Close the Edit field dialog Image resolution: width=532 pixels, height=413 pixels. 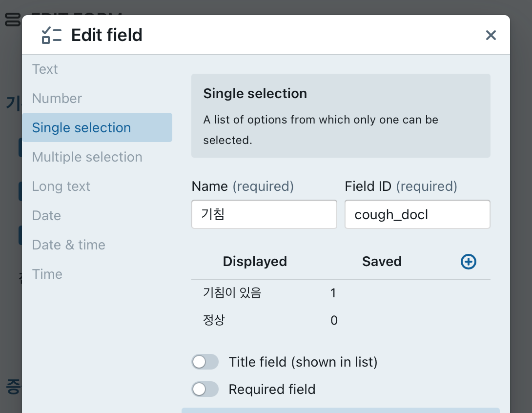point(491,35)
